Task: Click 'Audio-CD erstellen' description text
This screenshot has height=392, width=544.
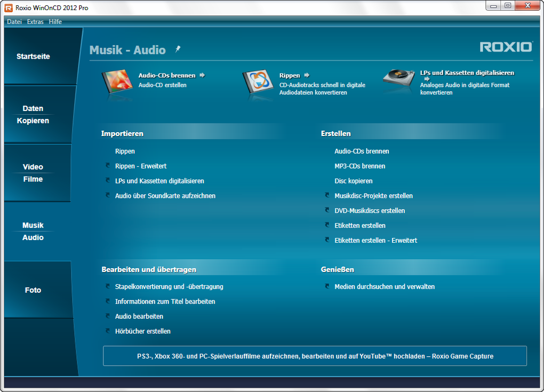Action: 162,85
